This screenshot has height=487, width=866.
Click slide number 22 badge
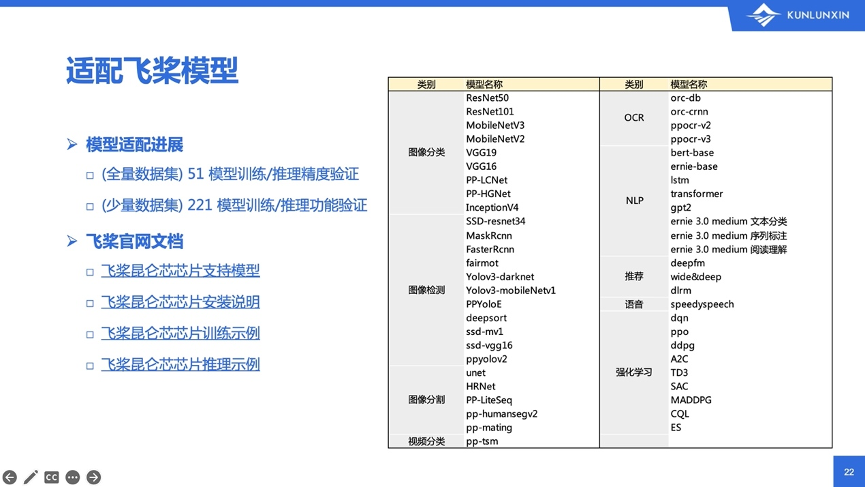[849, 472]
